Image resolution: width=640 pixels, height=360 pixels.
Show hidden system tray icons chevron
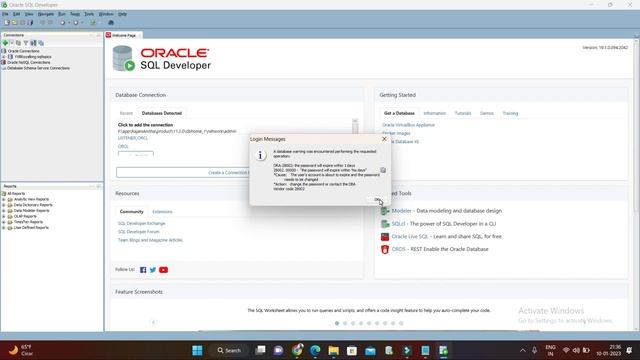522,350
